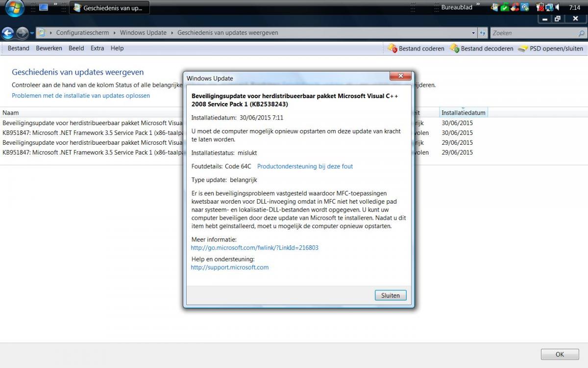This screenshot has height=368, width=588.
Task: Click the OK button of the history window
Action: click(560, 354)
